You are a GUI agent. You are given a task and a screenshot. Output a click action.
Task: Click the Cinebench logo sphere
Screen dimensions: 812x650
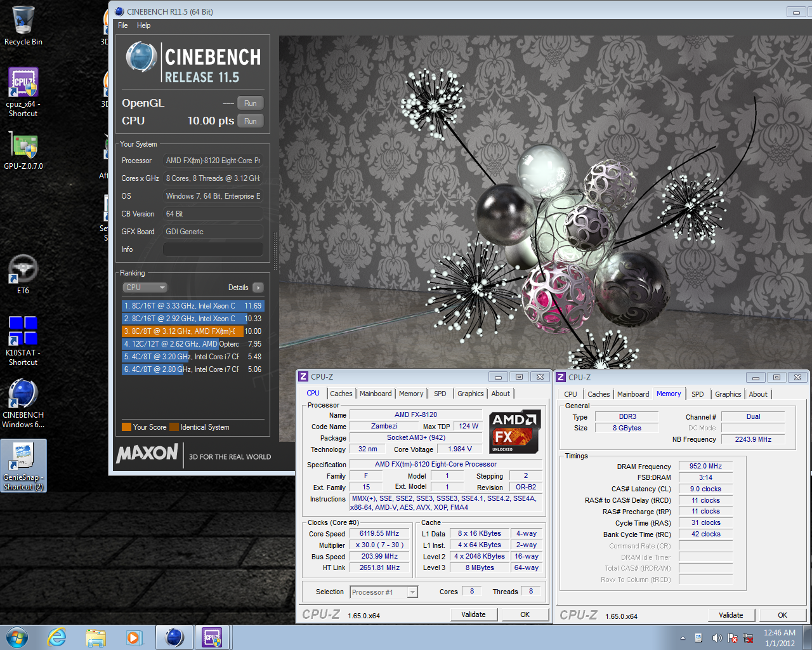[x=141, y=57]
